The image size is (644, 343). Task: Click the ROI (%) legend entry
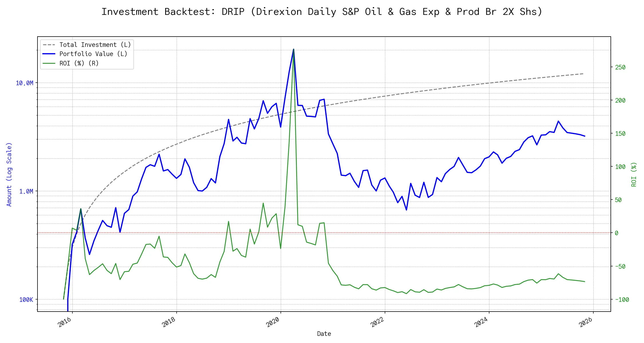coord(79,63)
